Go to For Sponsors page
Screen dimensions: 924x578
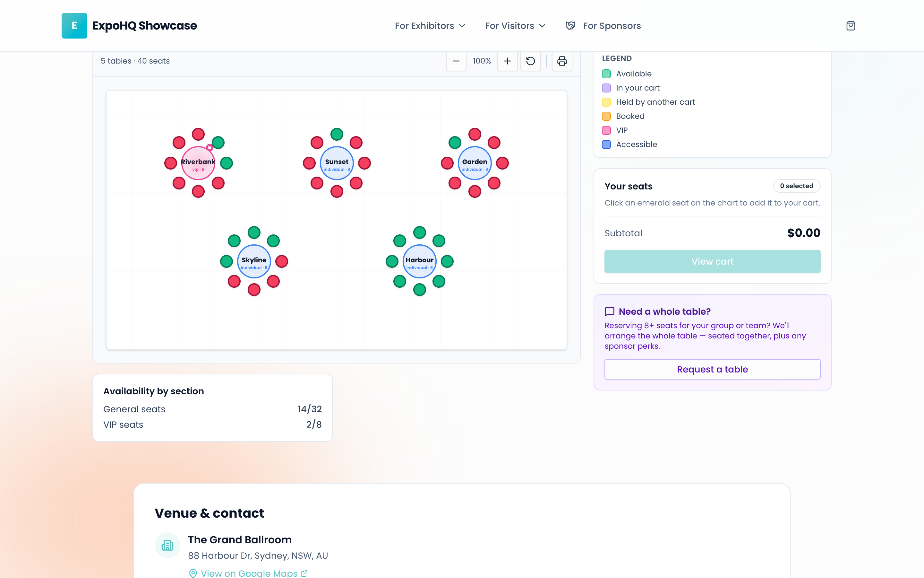[x=603, y=26]
